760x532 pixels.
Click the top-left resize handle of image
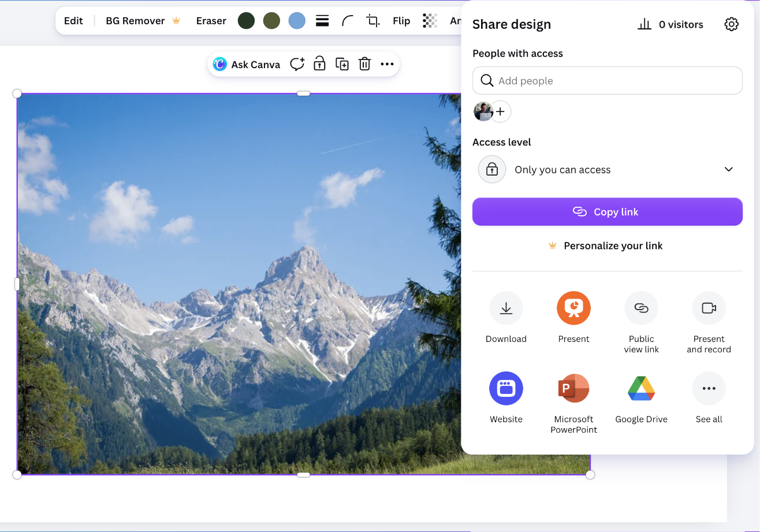[x=17, y=94]
